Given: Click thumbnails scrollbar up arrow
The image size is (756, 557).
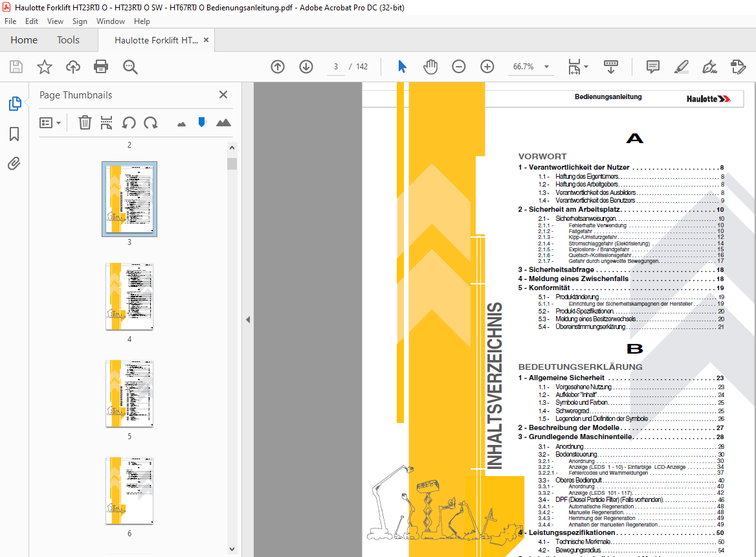Looking at the screenshot, I should tap(232, 148).
